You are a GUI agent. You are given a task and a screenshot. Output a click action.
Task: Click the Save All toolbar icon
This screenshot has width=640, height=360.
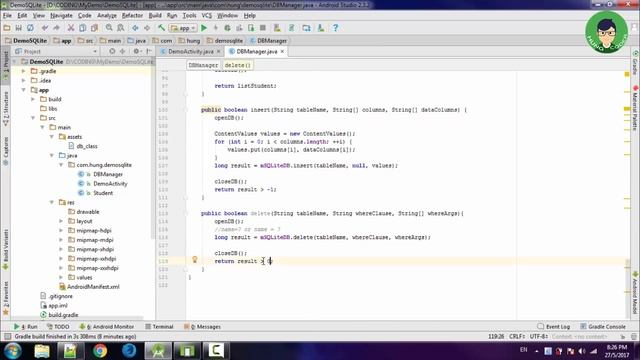tap(18, 28)
